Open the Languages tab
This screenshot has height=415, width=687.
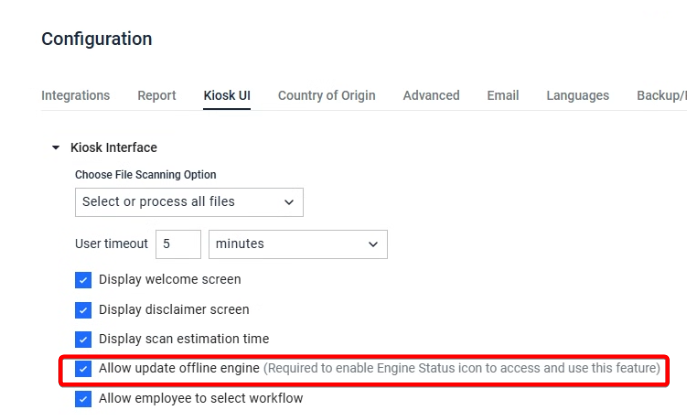click(577, 96)
